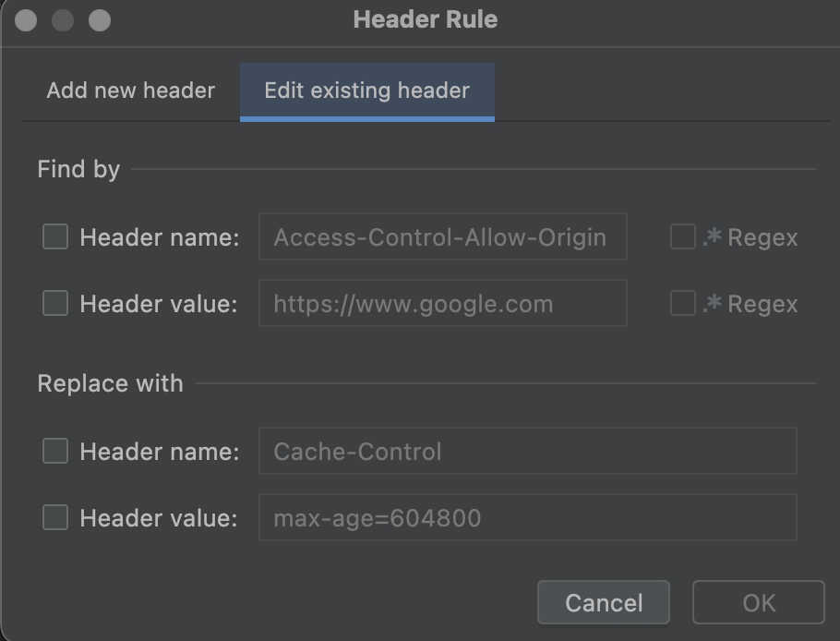
Task: Check the Header value box under Replace with
Action: click(54, 518)
